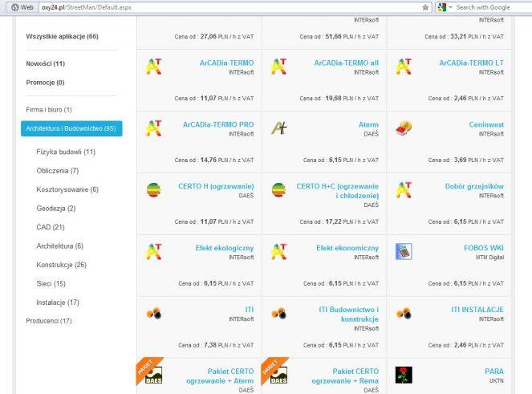The height and width of the screenshot is (394, 532).
Task: Click the ITI INSTALACJE icon
Action: (404, 313)
